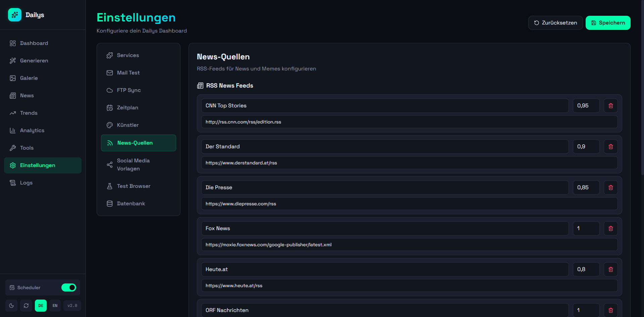
Task: Toggle dark mode moon icon
Action: [x=11, y=306]
